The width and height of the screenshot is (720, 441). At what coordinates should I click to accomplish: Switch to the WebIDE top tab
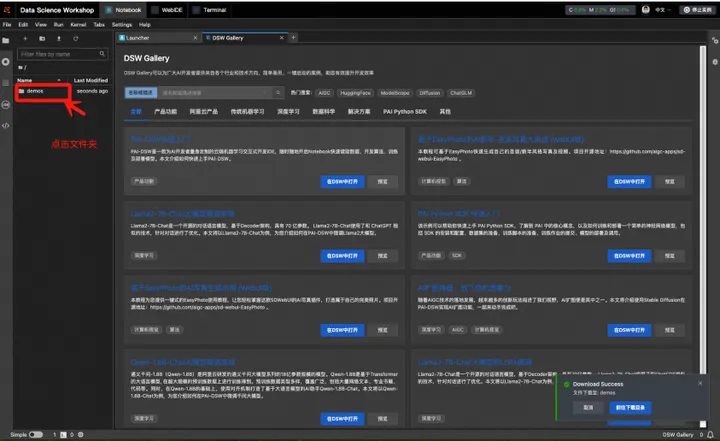[167, 10]
